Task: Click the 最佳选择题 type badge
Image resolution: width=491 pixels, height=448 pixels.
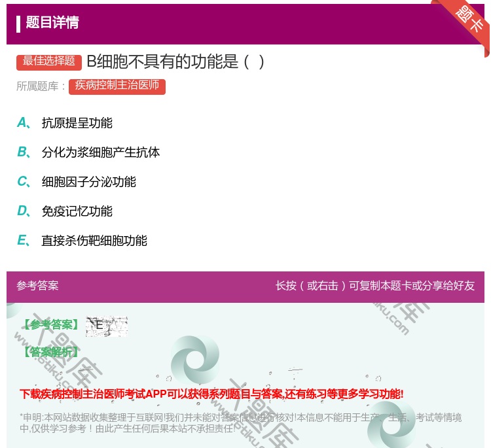Action: point(49,61)
